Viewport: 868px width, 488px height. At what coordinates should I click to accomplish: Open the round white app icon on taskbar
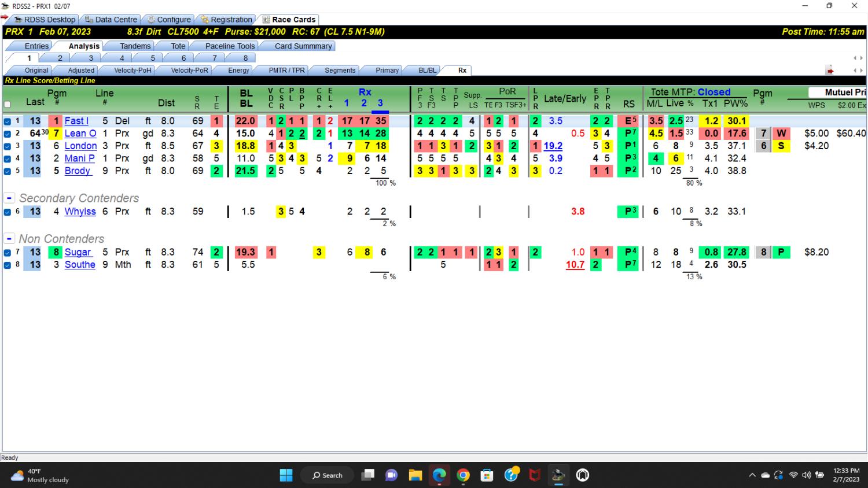[x=583, y=475]
